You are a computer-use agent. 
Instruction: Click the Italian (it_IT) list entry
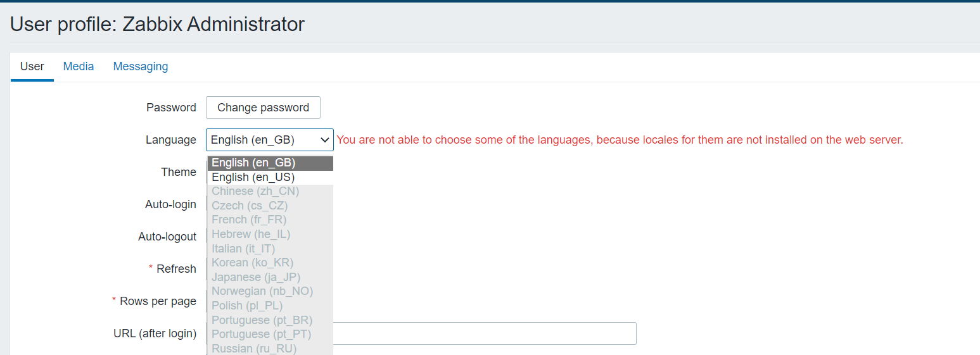coord(270,249)
